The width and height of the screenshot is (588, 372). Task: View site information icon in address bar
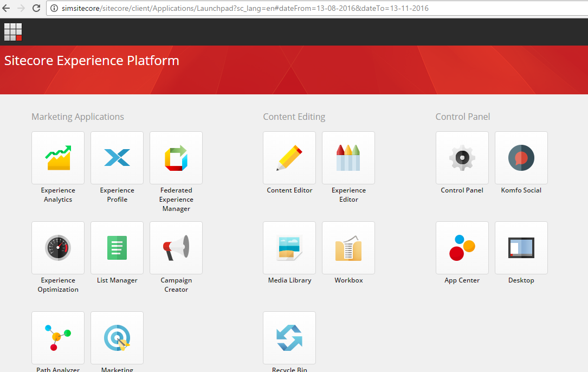pos(54,8)
